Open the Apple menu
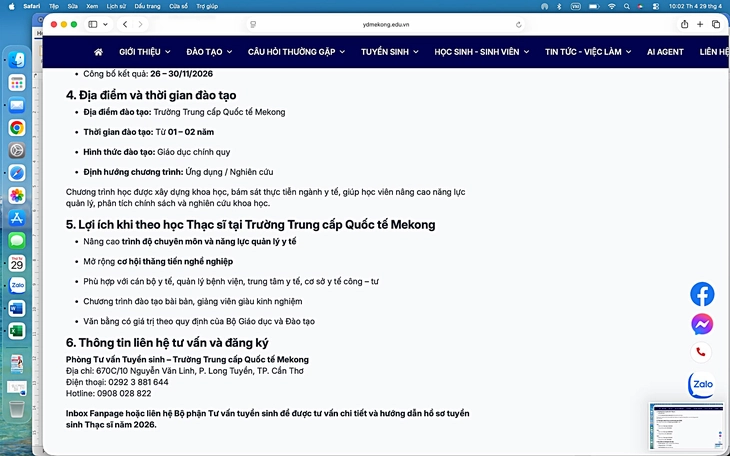Viewport: 730px width, 456px height. [x=12, y=7]
